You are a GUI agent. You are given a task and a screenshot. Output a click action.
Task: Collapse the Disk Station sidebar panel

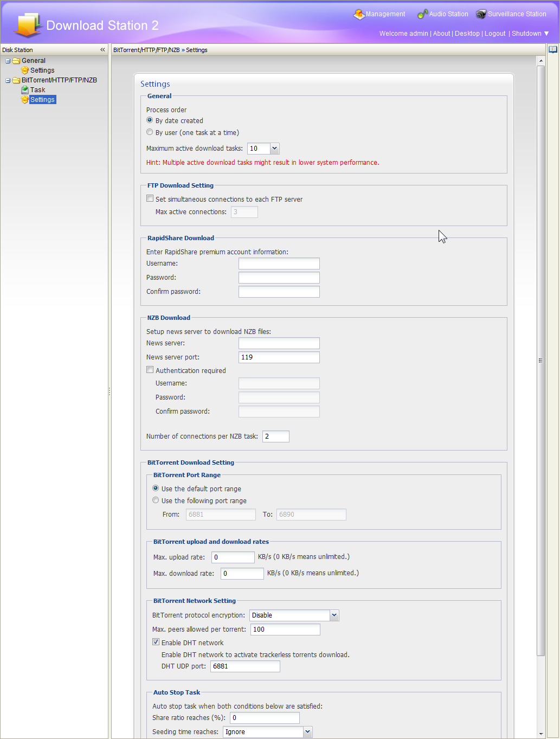pyautogui.click(x=102, y=50)
